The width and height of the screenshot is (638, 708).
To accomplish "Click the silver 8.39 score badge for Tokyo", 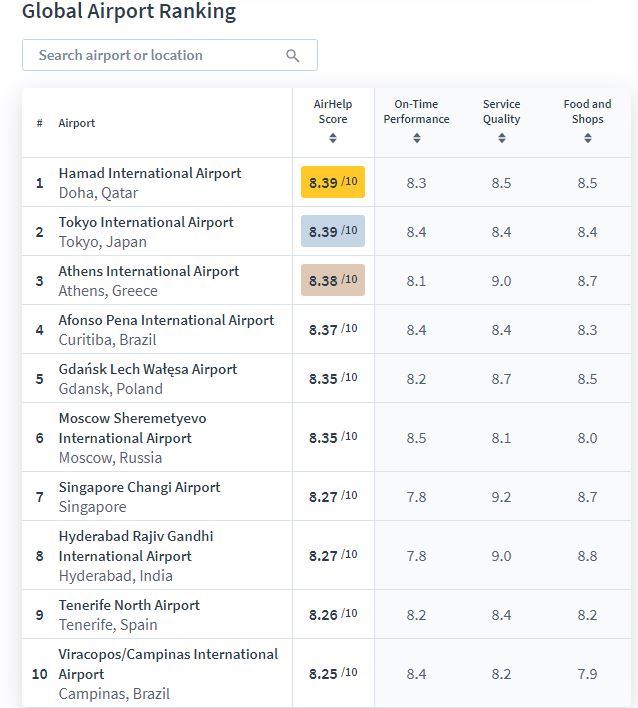I will pyautogui.click(x=333, y=232).
